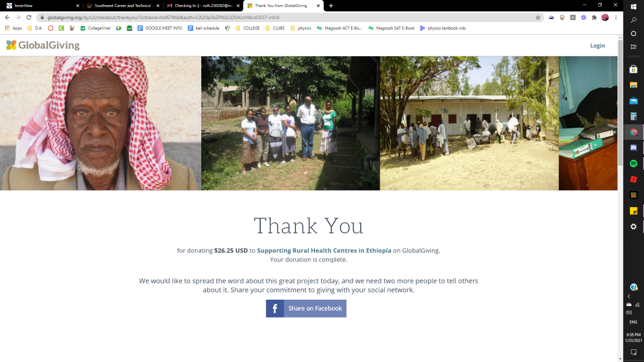Open the Supporting Rural Health Centres link
Screen dimensions: 644x362
pos(324,250)
